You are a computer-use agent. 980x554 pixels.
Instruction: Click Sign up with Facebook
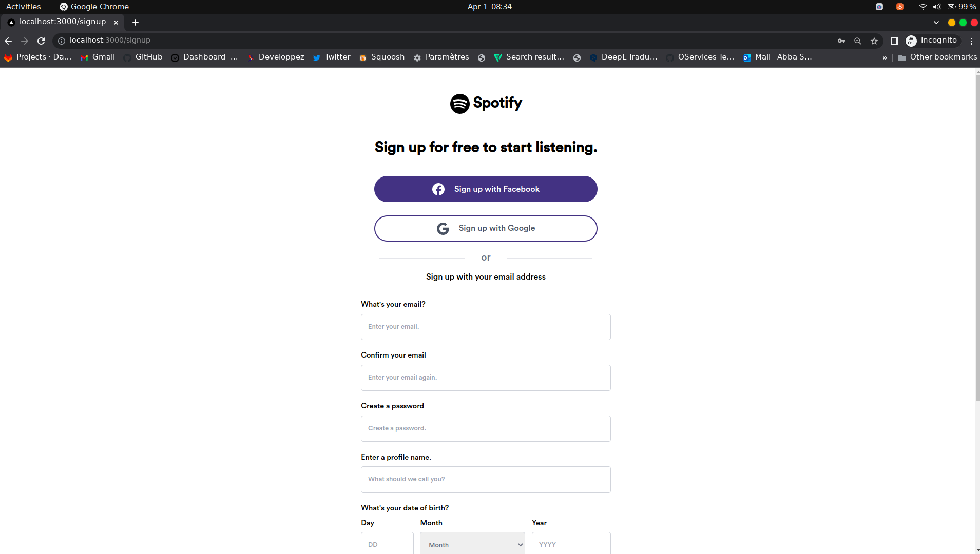coord(485,189)
